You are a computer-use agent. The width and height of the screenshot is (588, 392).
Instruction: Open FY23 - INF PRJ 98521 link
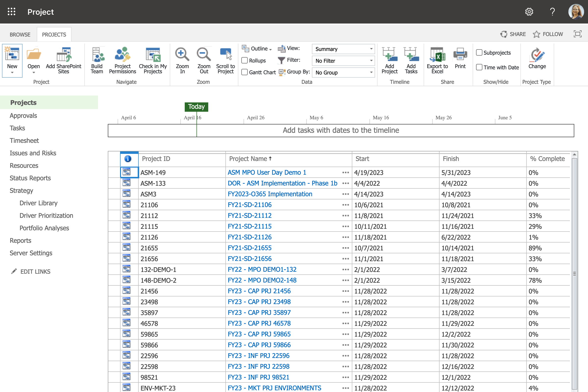pyautogui.click(x=258, y=377)
